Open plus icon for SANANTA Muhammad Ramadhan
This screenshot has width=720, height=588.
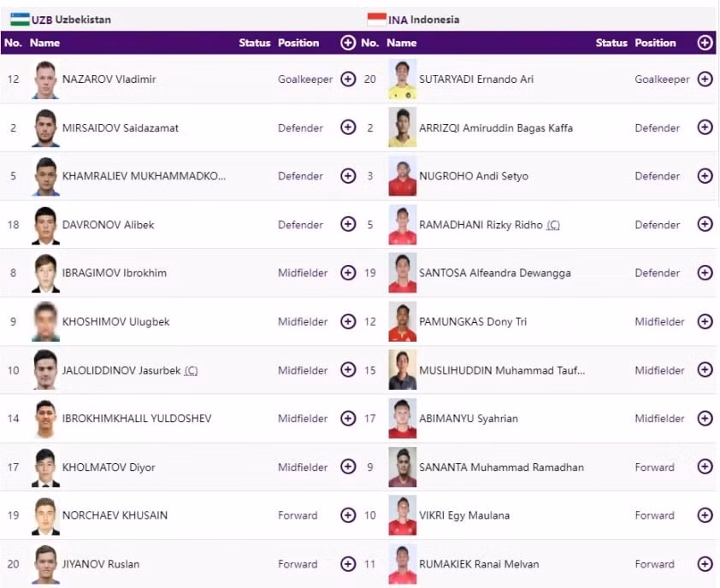[705, 467]
